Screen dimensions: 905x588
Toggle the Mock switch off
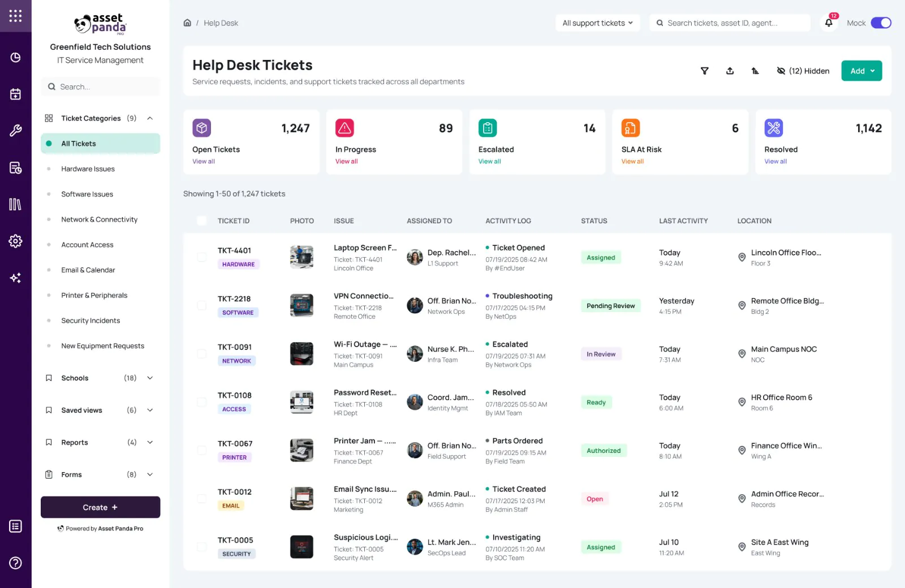pos(881,23)
